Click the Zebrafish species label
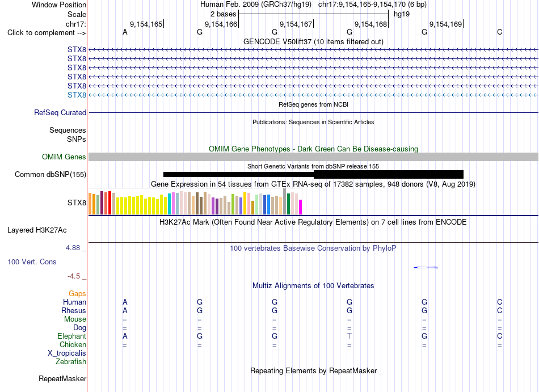The width and height of the screenshot is (539, 392). 71,361
